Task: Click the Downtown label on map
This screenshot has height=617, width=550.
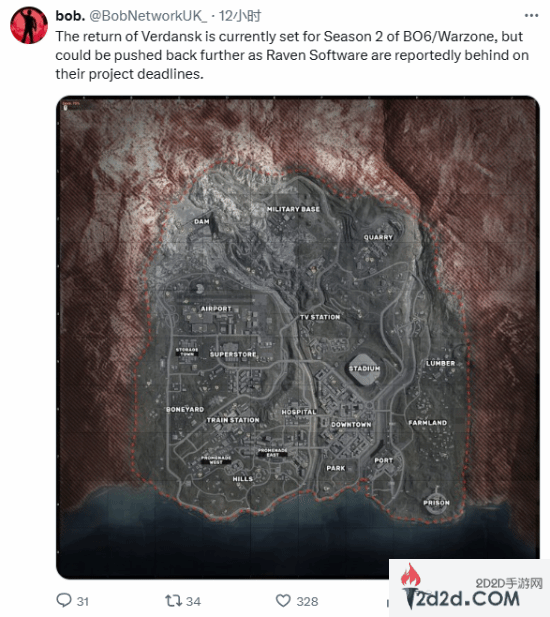Action: click(351, 425)
